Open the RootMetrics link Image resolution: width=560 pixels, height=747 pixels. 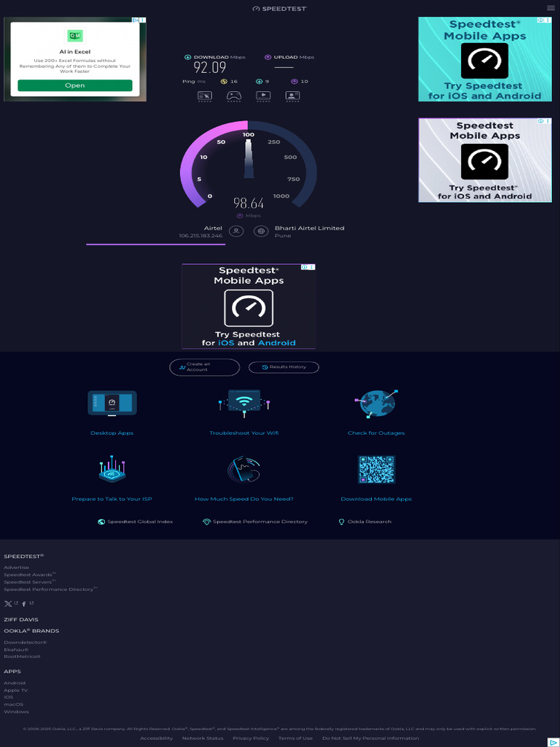(x=22, y=657)
